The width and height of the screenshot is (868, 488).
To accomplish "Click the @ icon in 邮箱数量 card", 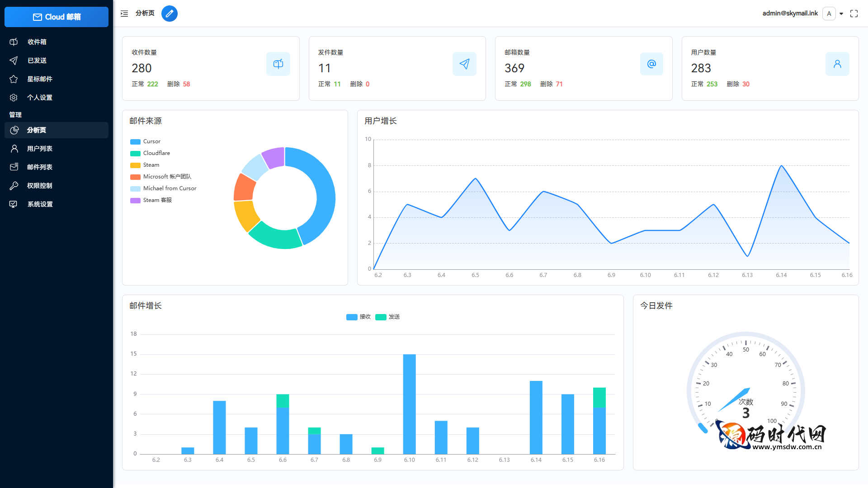I will (x=651, y=64).
